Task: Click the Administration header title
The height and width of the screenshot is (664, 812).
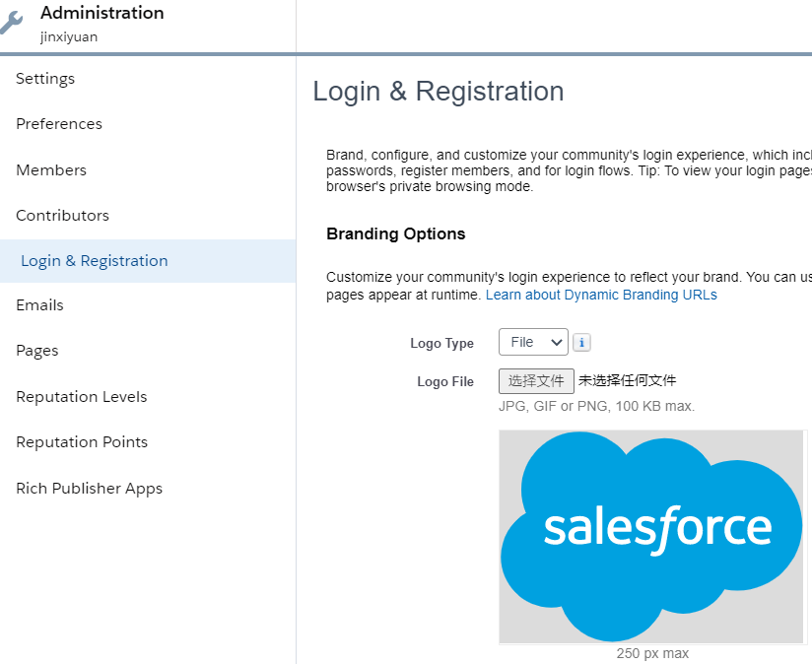Action: pos(102,13)
